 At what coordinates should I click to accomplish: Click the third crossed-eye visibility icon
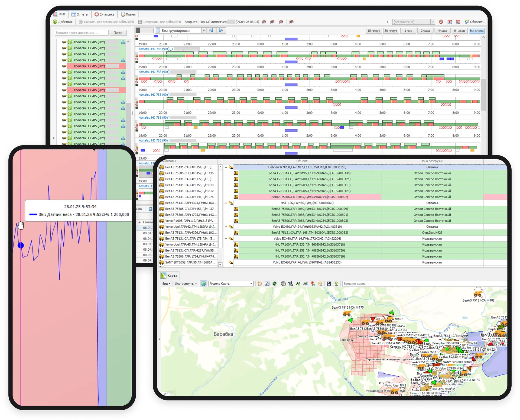pyautogui.click(x=281, y=22)
